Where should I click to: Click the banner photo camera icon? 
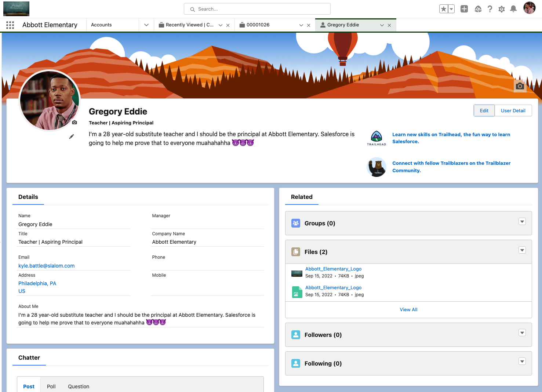click(x=520, y=86)
